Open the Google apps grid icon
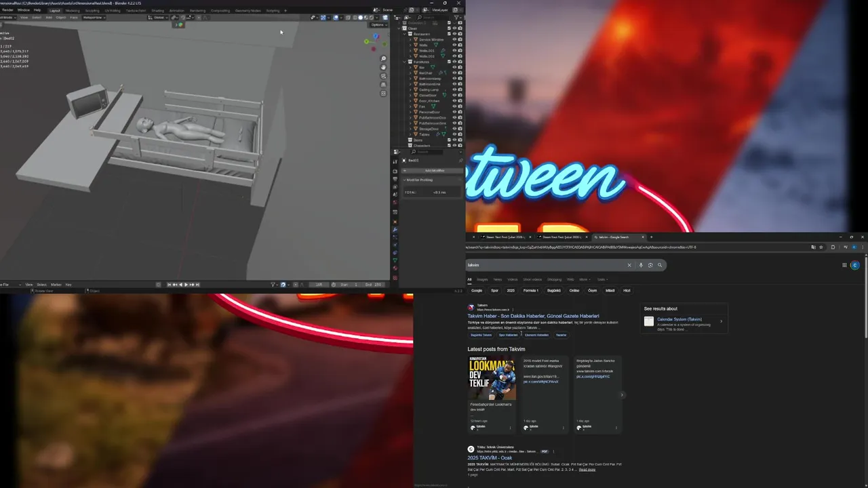The image size is (868, 488). [844, 265]
